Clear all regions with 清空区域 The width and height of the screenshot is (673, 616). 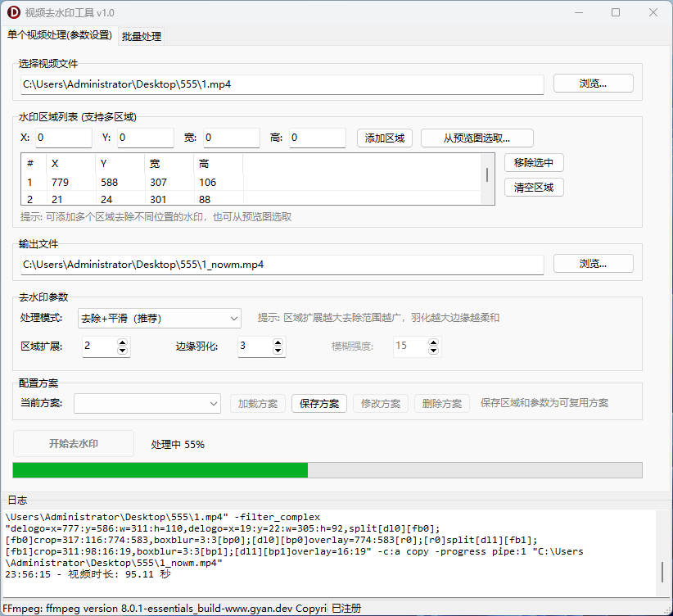(534, 187)
